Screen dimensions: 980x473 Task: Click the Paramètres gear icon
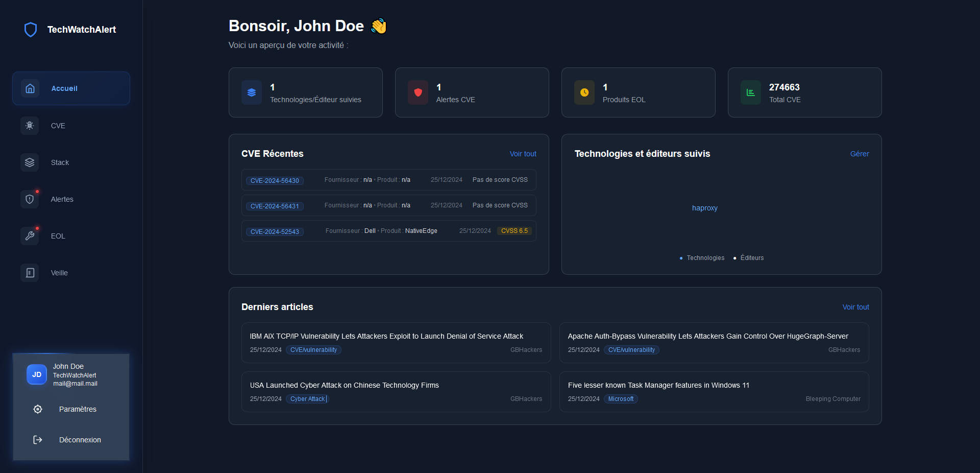coord(38,409)
